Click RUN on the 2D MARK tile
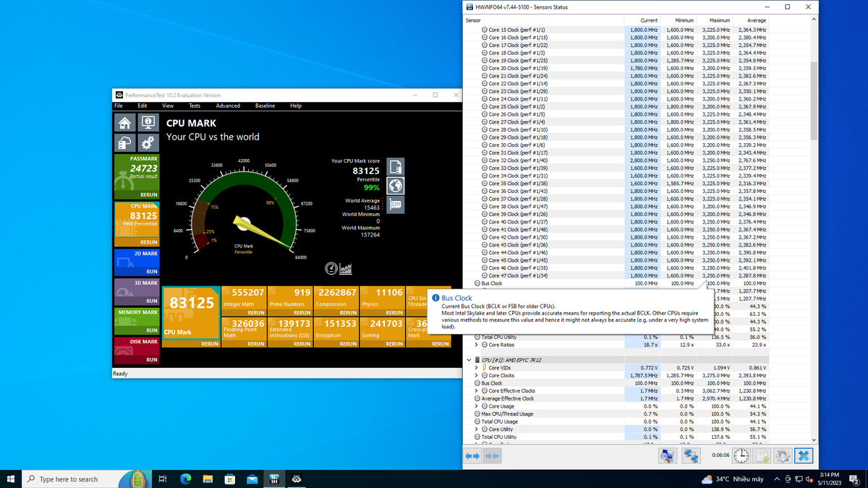 pos(152,272)
